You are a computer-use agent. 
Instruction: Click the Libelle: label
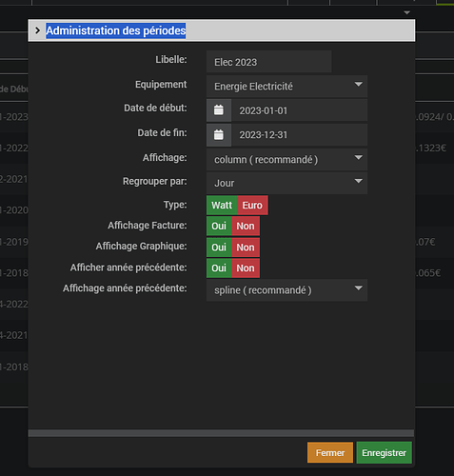click(x=171, y=59)
